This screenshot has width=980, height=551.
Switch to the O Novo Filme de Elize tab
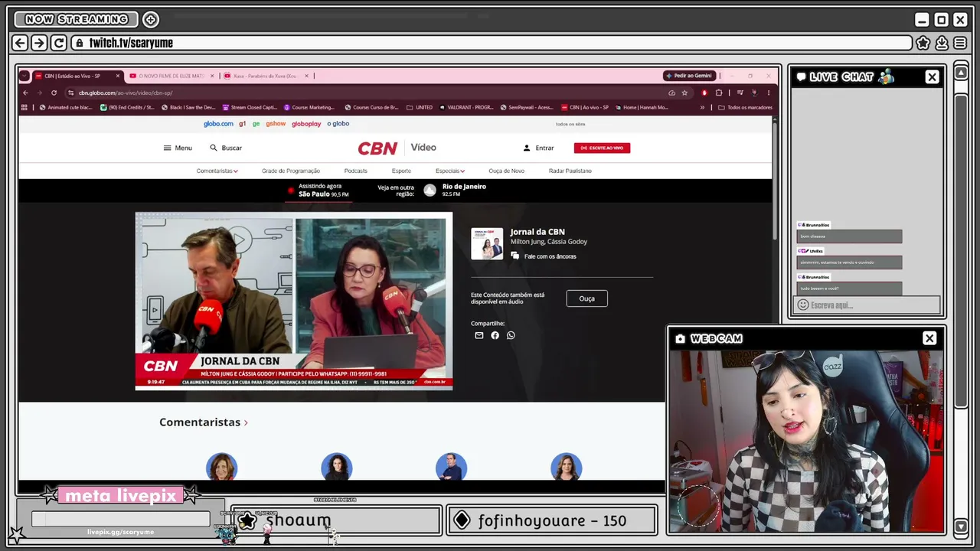[172, 76]
